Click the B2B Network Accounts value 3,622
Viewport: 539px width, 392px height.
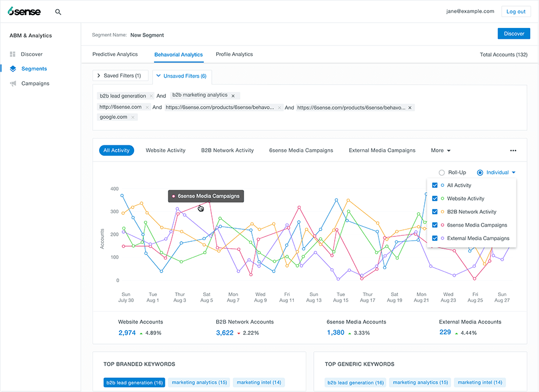pyautogui.click(x=224, y=333)
